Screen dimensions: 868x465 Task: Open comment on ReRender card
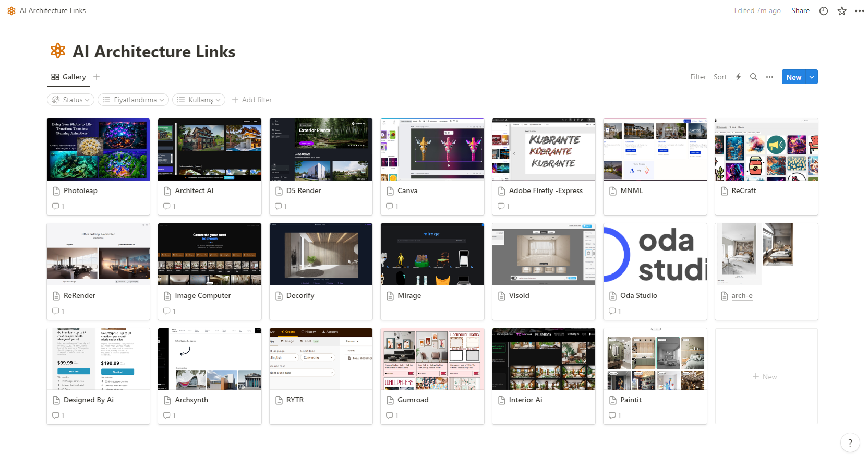(58, 311)
